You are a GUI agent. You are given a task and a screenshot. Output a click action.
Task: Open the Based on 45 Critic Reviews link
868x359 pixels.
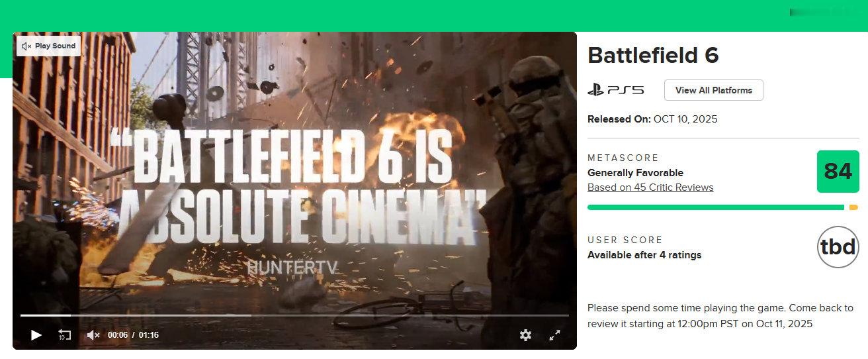[650, 187]
